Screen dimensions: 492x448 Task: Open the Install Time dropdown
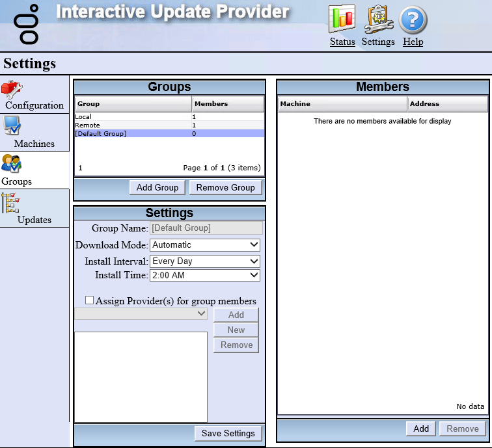point(205,275)
